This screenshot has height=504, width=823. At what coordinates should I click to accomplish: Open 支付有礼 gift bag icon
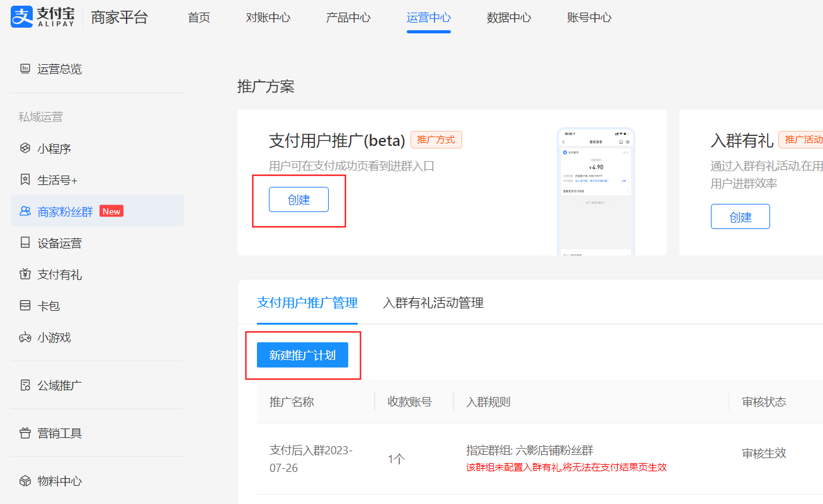pos(25,275)
